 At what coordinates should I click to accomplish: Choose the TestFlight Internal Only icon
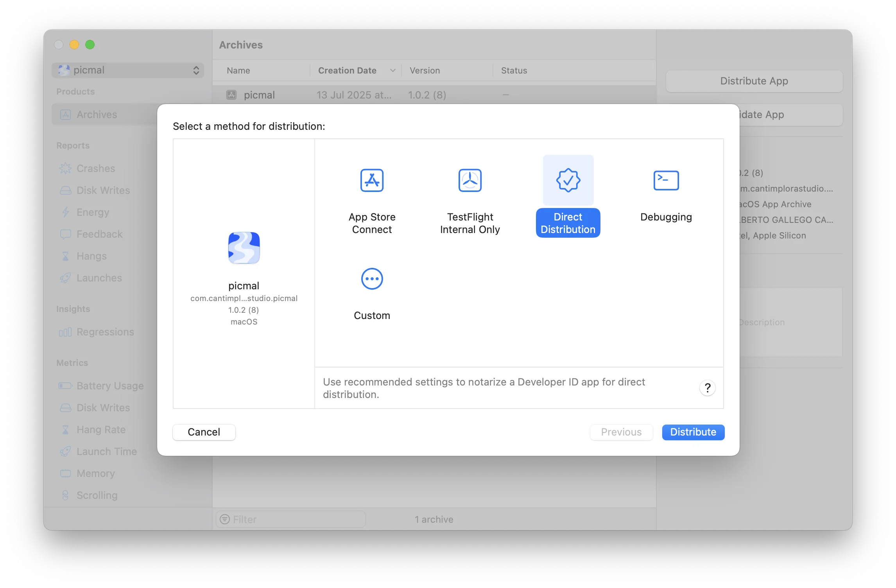(470, 180)
